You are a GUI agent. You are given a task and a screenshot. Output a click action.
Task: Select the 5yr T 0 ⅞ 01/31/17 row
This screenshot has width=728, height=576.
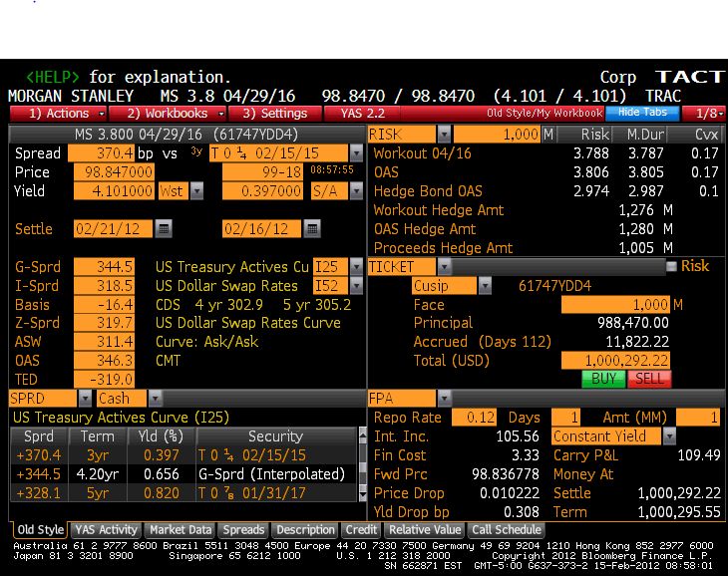tap(183, 492)
